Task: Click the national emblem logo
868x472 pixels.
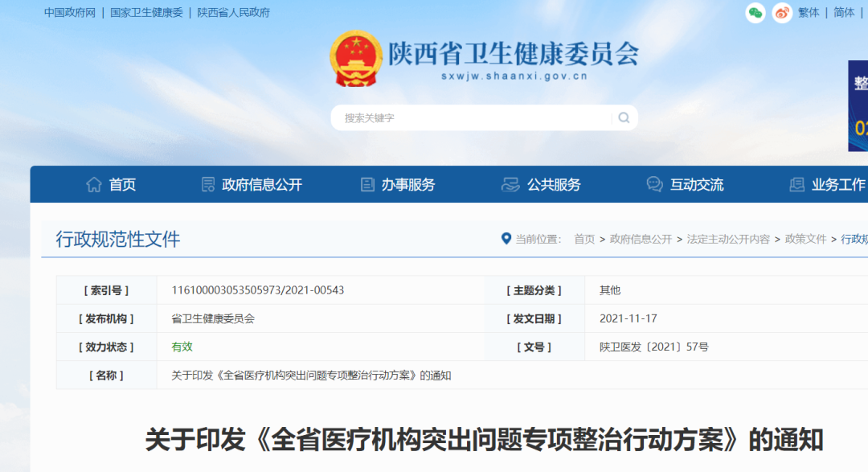Action: 356,58
